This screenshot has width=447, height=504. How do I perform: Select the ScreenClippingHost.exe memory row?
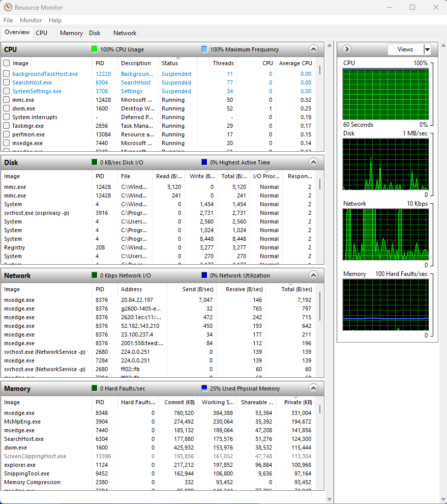coord(158,456)
